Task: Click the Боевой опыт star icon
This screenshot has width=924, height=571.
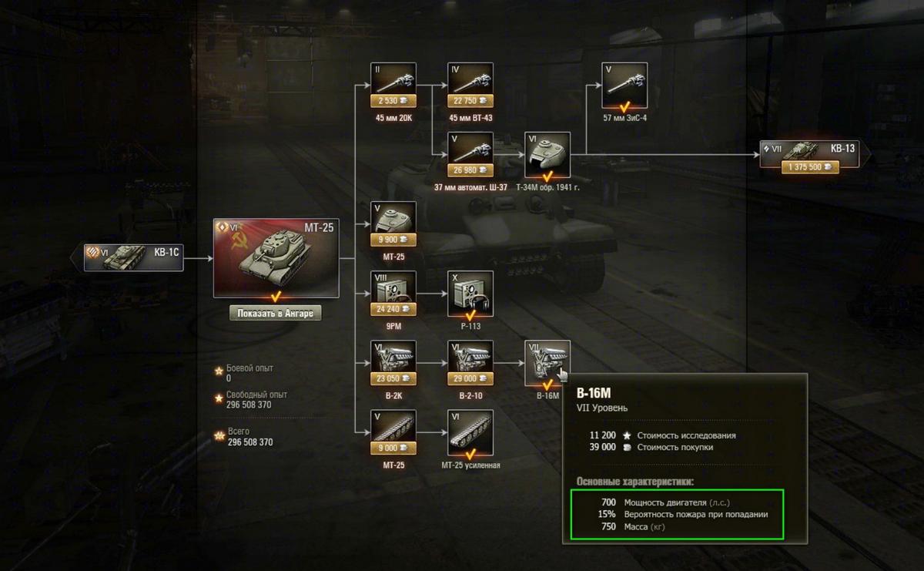Action: 219,371
